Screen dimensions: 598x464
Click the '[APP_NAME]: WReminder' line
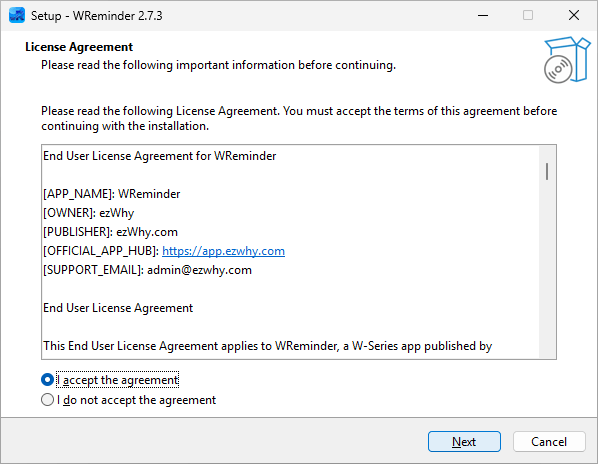pyautogui.click(x=111, y=194)
